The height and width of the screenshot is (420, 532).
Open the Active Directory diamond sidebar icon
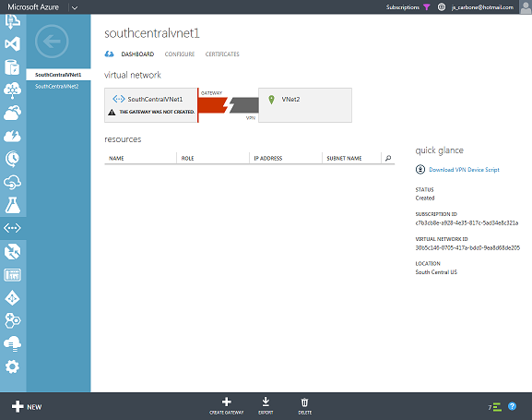[13, 298]
